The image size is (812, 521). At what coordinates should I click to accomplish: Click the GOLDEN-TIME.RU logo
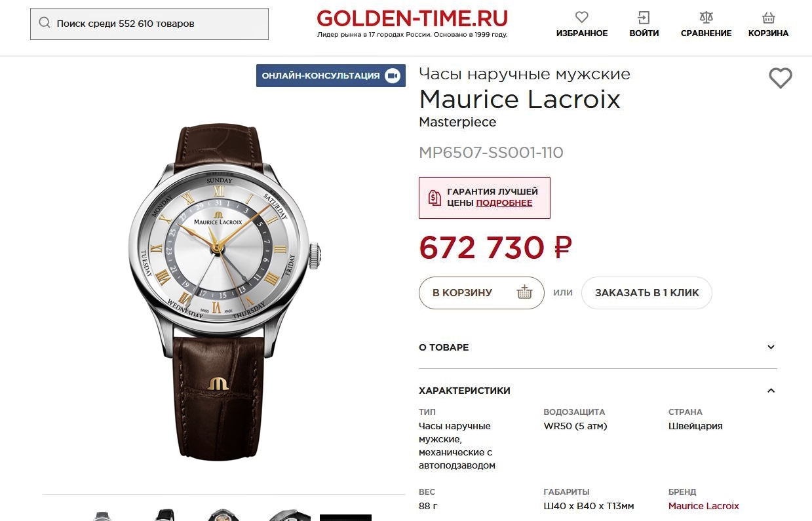pos(412,23)
